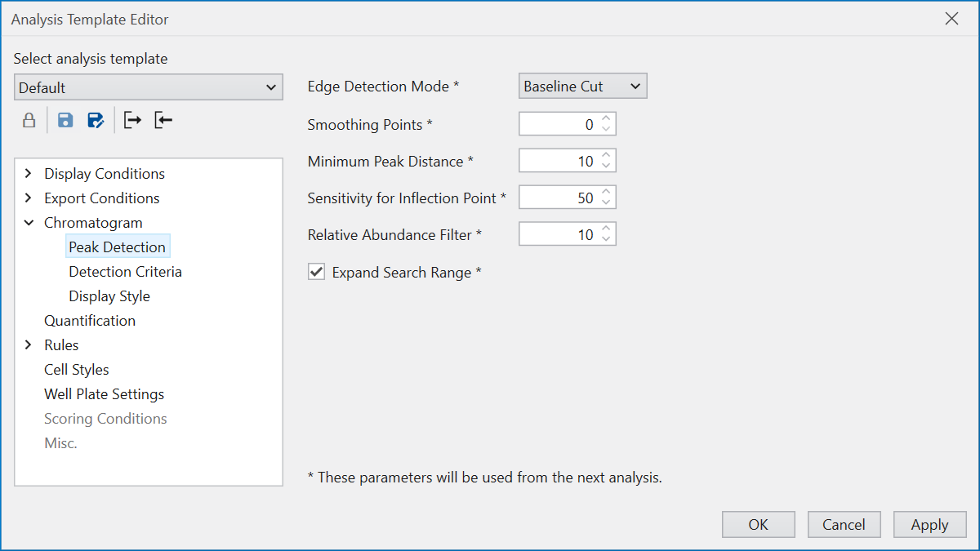Click the lock template icon
The image size is (980, 551).
(x=29, y=121)
